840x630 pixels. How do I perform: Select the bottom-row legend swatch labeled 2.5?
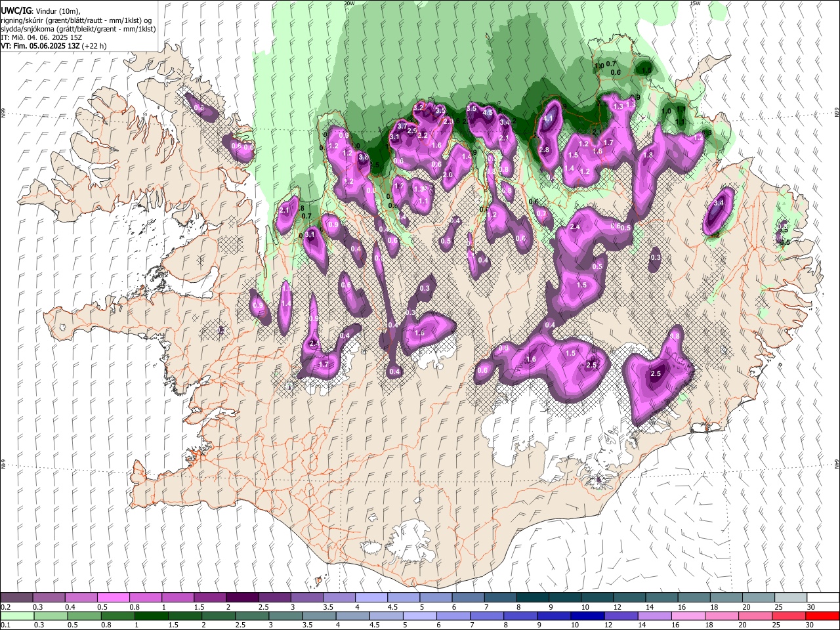tap(253, 616)
